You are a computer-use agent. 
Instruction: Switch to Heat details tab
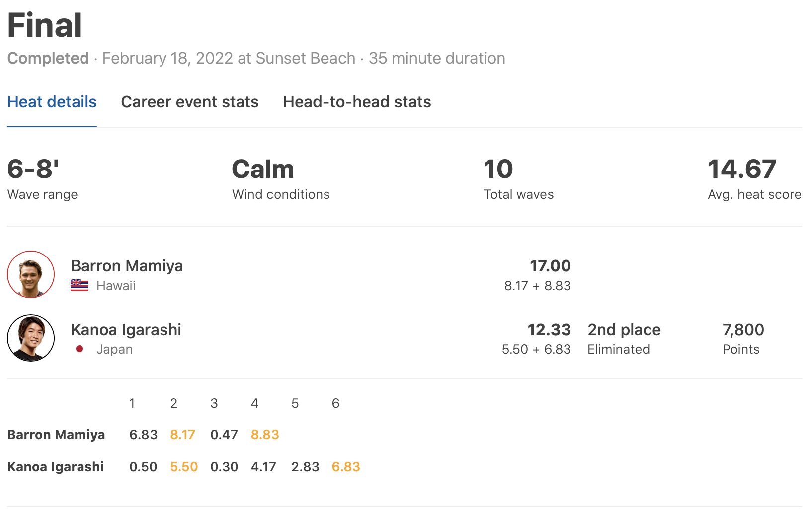[x=52, y=102]
